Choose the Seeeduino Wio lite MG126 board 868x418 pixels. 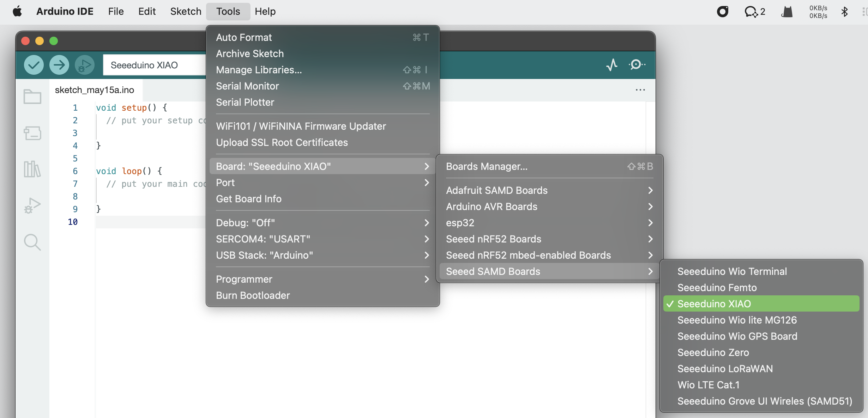click(761, 320)
